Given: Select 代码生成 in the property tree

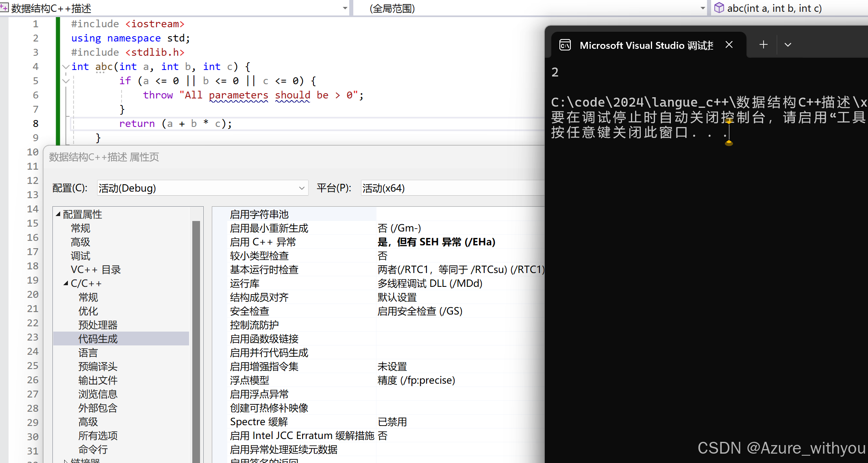Looking at the screenshot, I should (98, 339).
